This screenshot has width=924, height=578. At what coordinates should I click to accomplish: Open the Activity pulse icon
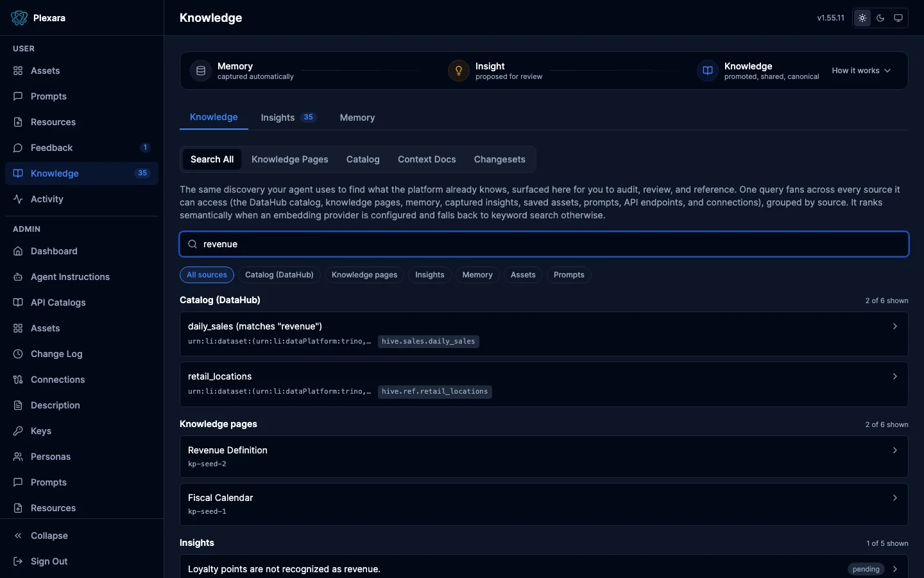click(18, 199)
